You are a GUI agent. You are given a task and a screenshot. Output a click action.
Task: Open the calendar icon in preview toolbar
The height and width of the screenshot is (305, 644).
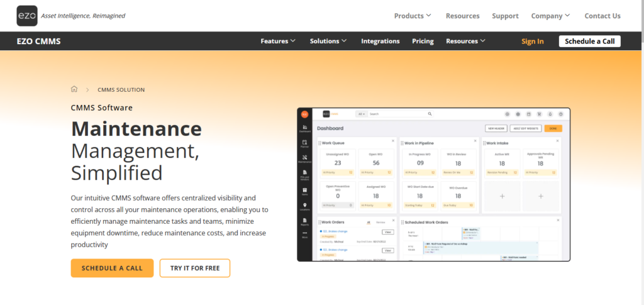528,114
